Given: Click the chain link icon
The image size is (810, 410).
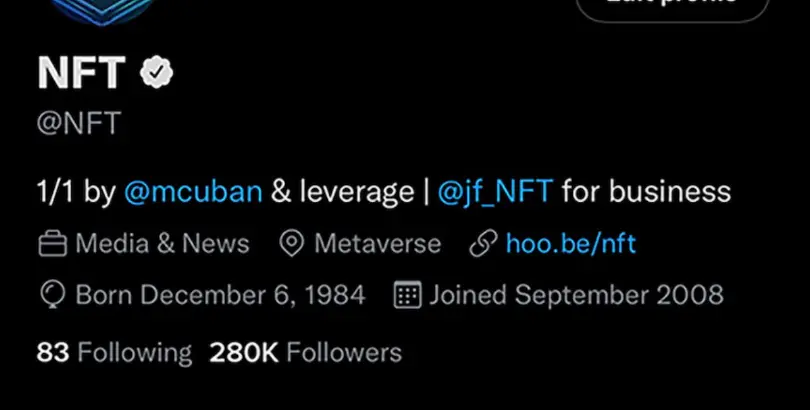Looking at the screenshot, I should pyautogui.click(x=484, y=244).
